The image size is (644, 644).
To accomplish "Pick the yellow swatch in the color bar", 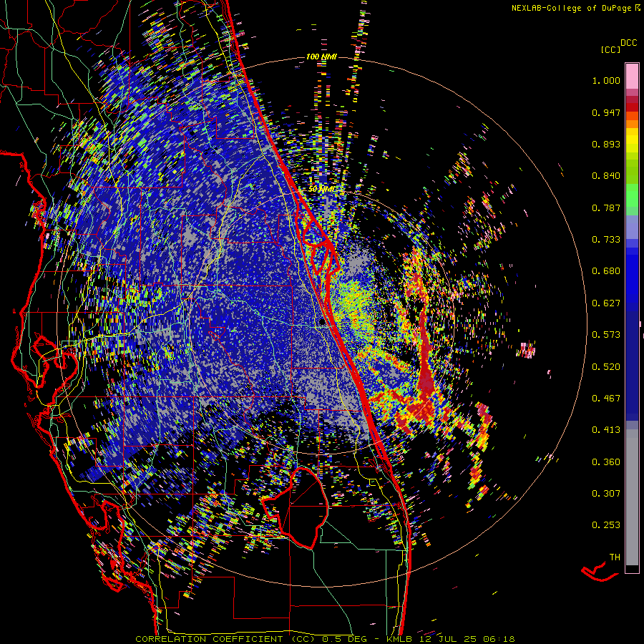I will point(632,140).
